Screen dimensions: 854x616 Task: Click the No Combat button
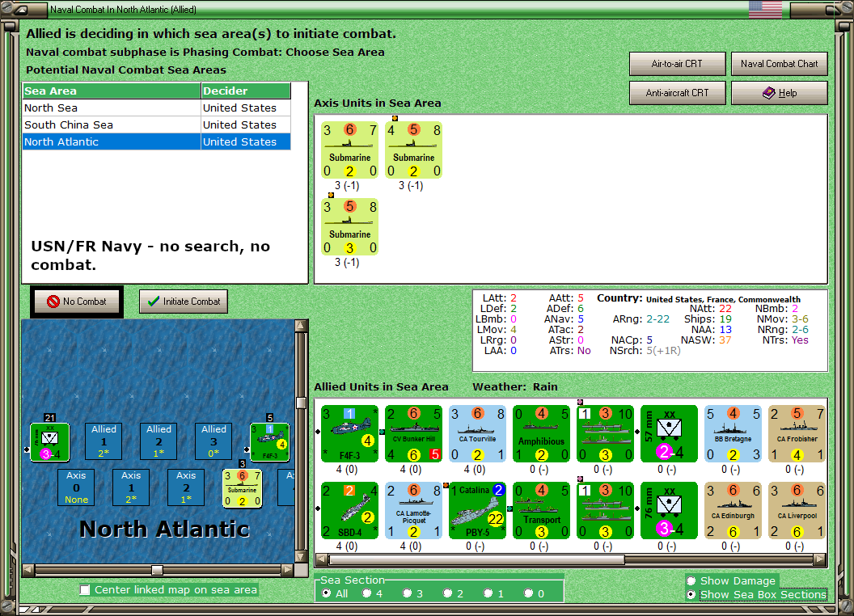point(77,302)
